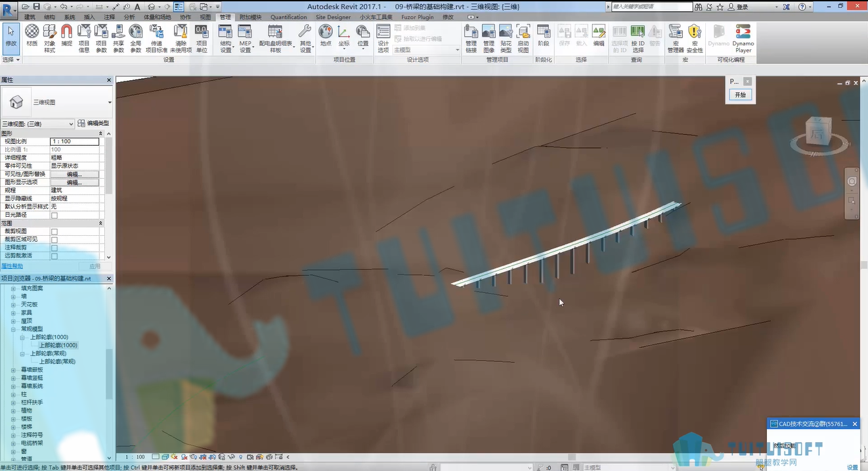Toggle the 日光路径 (Sun Path) checkbox
The width and height of the screenshot is (868, 471).
click(x=54, y=215)
